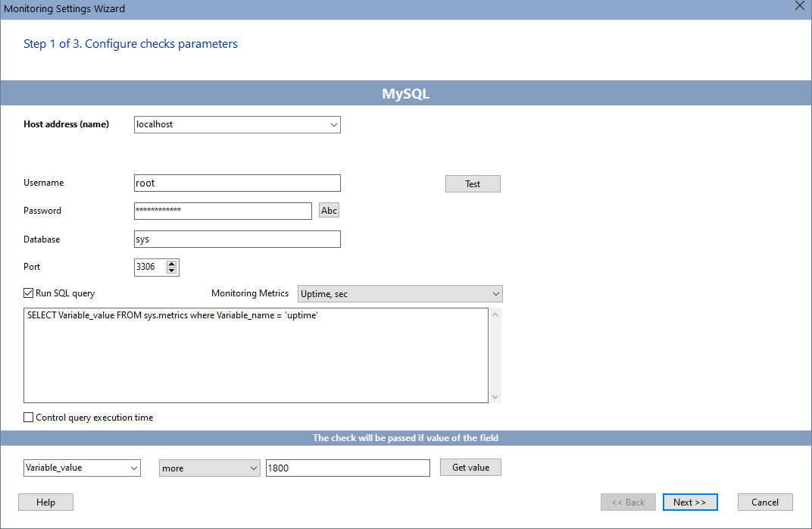
Task: Open the Host address dropdown
Action: tap(333, 125)
